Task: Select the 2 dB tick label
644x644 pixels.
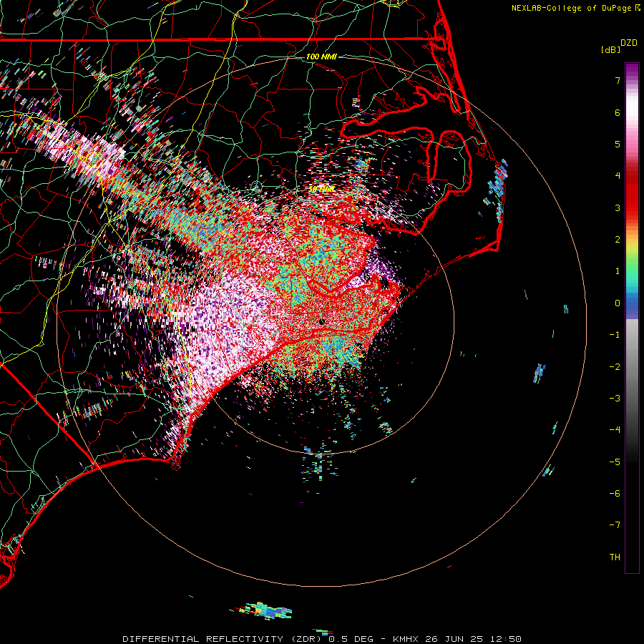Action: 618,240
